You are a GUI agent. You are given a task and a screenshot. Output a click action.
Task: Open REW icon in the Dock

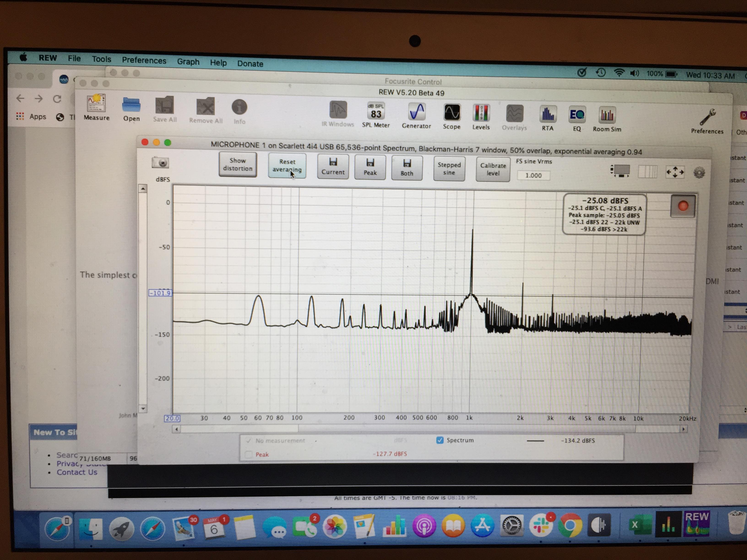click(x=697, y=524)
